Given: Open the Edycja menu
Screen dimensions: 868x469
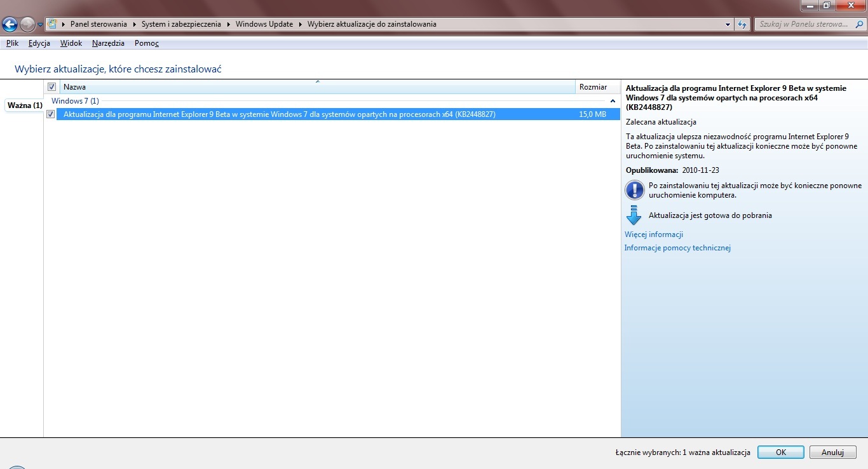Looking at the screenshot, I should (39, 43).
